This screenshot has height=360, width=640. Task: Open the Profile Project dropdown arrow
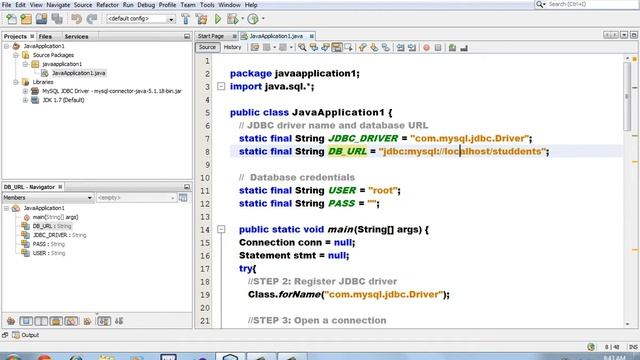click(x=263, y=19)
